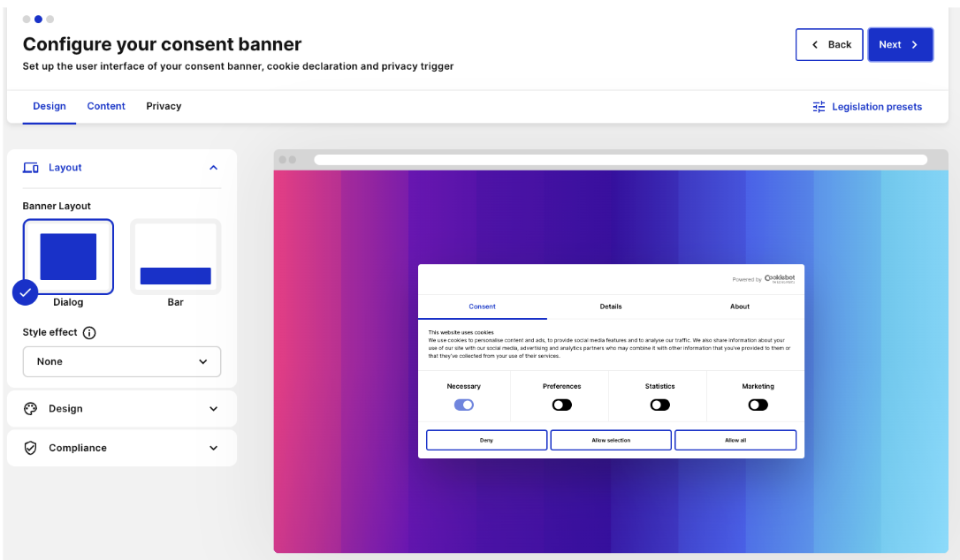Click the Style effect info icon

[x=89, y=333]
